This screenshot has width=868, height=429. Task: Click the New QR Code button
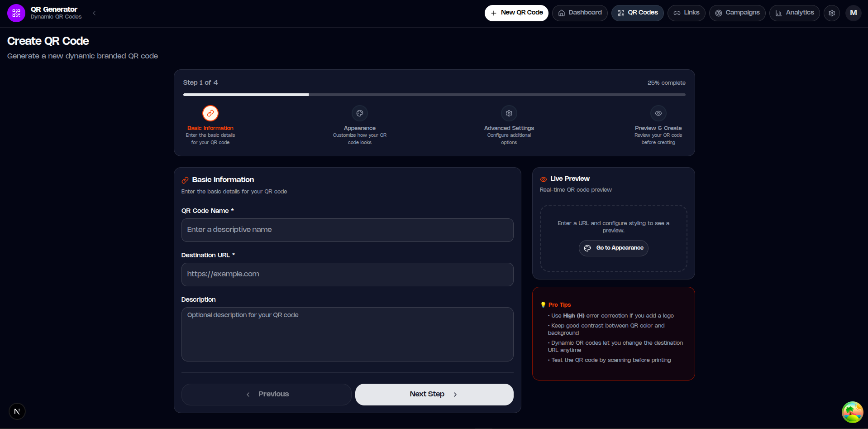pyautogui.click(x=516, y=13)
